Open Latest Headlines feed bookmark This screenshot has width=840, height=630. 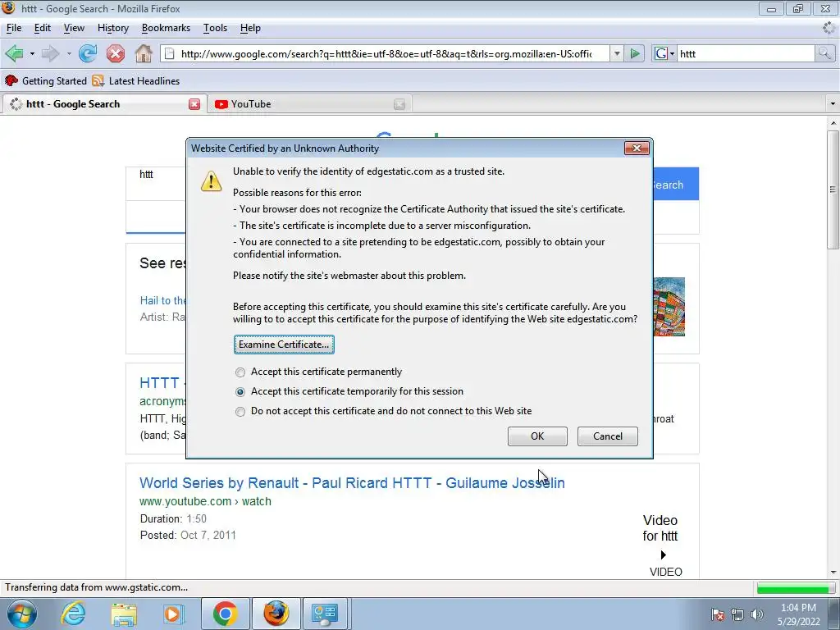[x=136, y=81]
